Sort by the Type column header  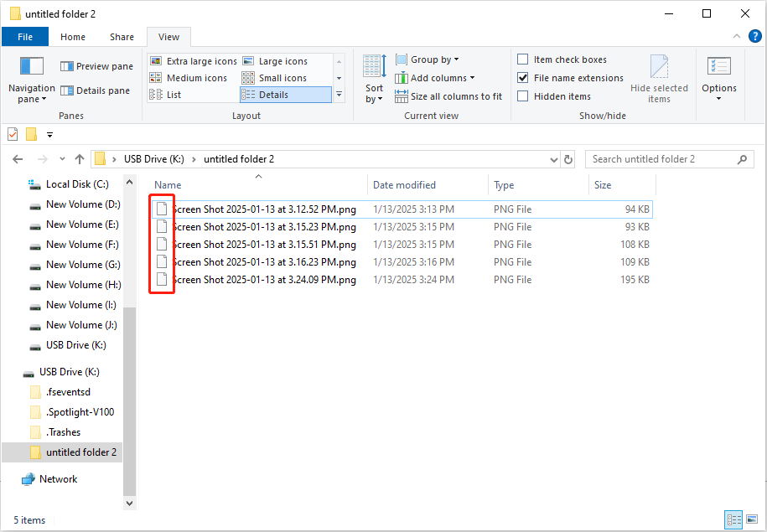click(x=538, y=185)
